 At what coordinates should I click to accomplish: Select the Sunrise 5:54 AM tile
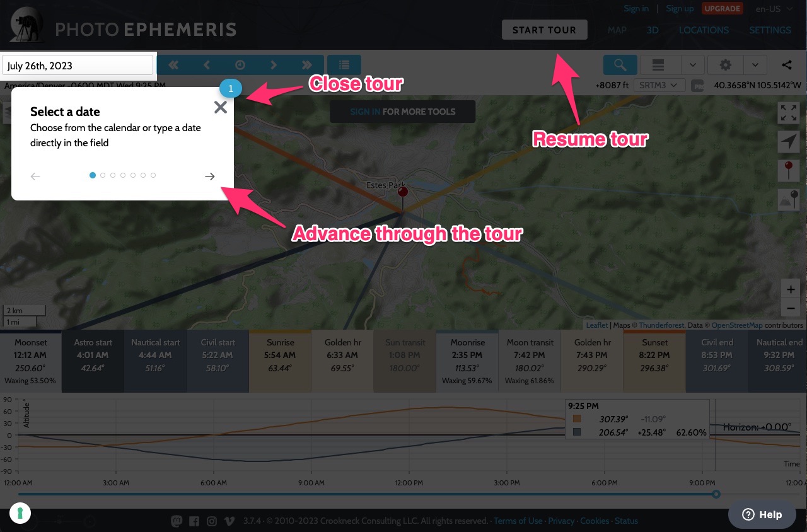click(280, 361)
